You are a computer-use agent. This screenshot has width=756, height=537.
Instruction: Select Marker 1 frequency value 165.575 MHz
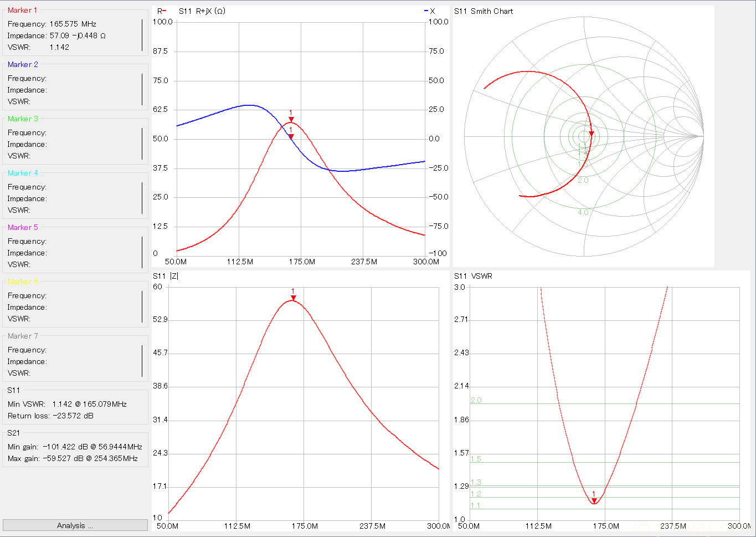73,24
